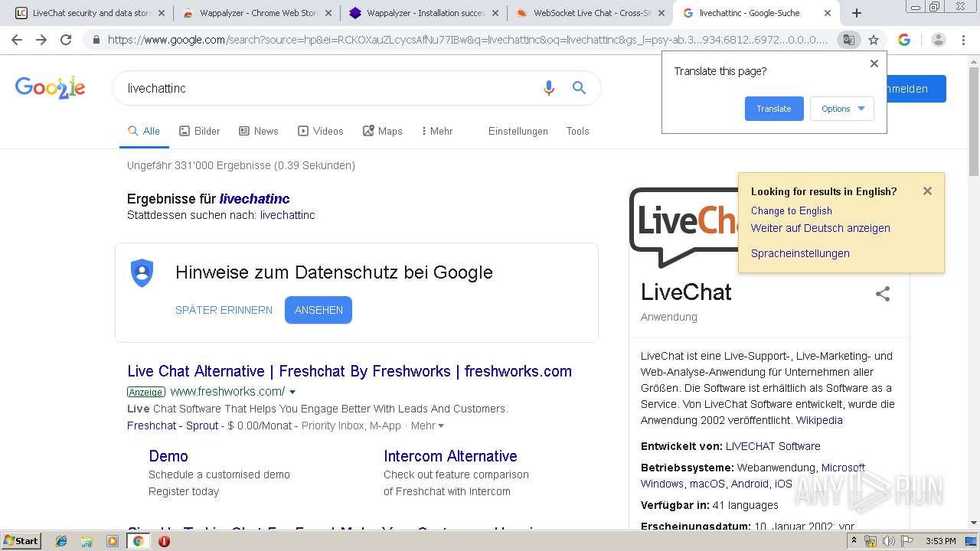Open the Intercom Alternative sitelink
The height and width of the screenshot is (551, 980).
click(450, 456)
